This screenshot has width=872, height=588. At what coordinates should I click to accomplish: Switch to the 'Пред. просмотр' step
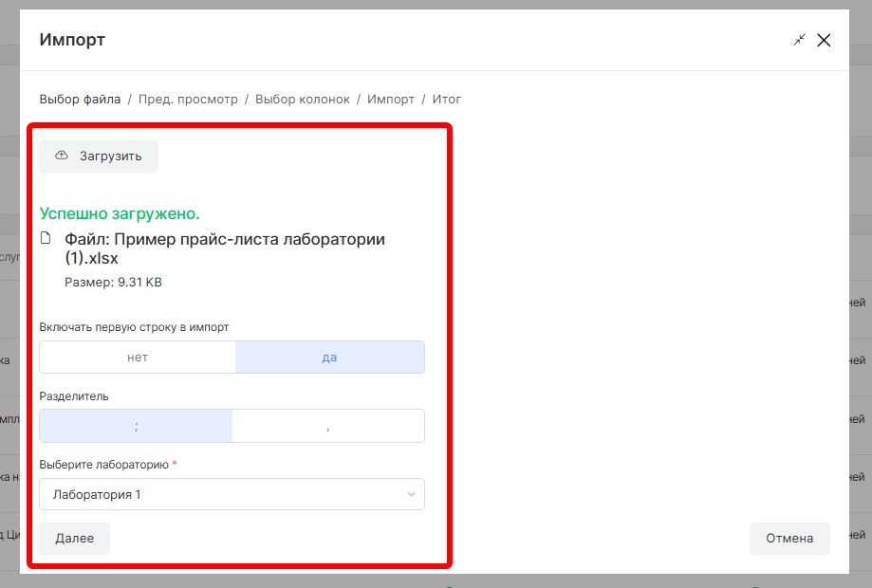[188, 99]
